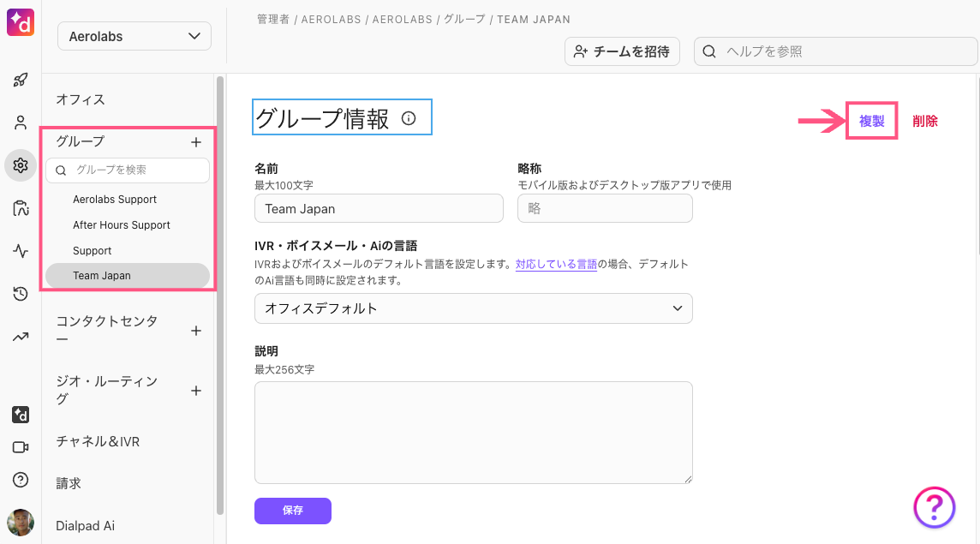Viewport: 980px width, 544px height.
Task: Open the ジオ・ルーティング menu item
Action: pos(107,390)
